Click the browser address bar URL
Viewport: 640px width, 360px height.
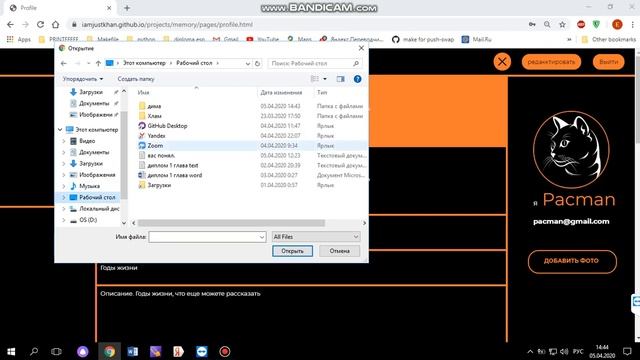tap(167, 24)
